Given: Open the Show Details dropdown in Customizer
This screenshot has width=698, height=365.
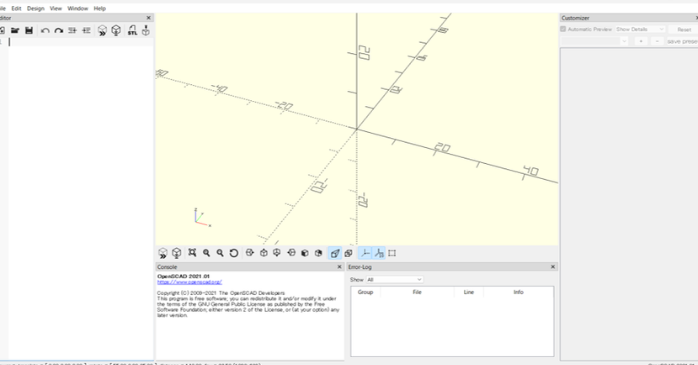Looking at the screenshot, I should (640, 29).
